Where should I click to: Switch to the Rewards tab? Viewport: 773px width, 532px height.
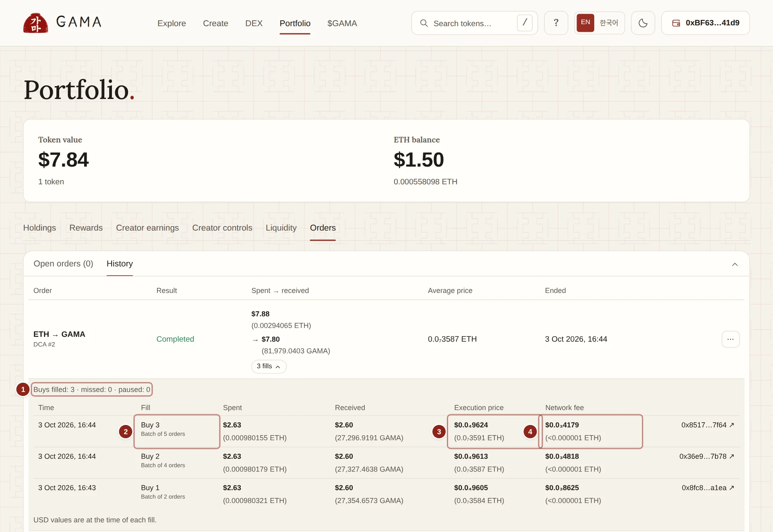click(86, 228)
